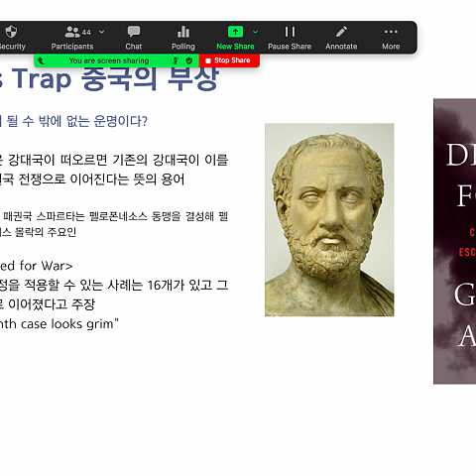
Task: Click the Thucydides bust image
Action: pos(329,220)
